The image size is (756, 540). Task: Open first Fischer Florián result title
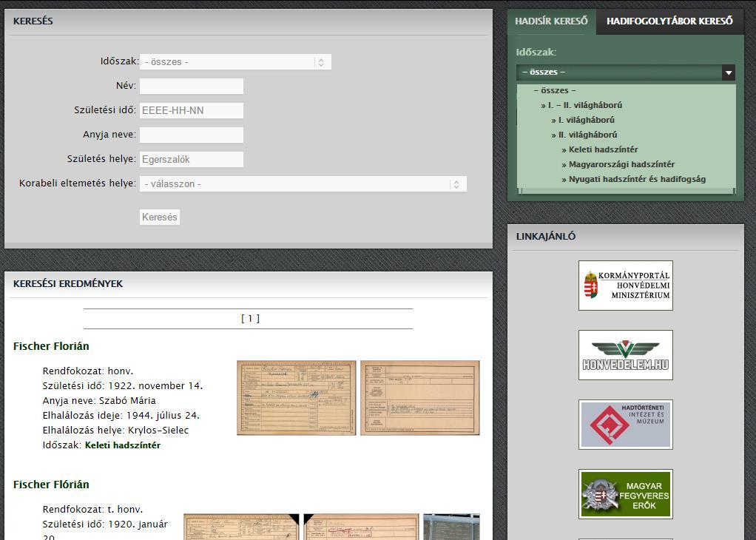click(x=51, y=346)
